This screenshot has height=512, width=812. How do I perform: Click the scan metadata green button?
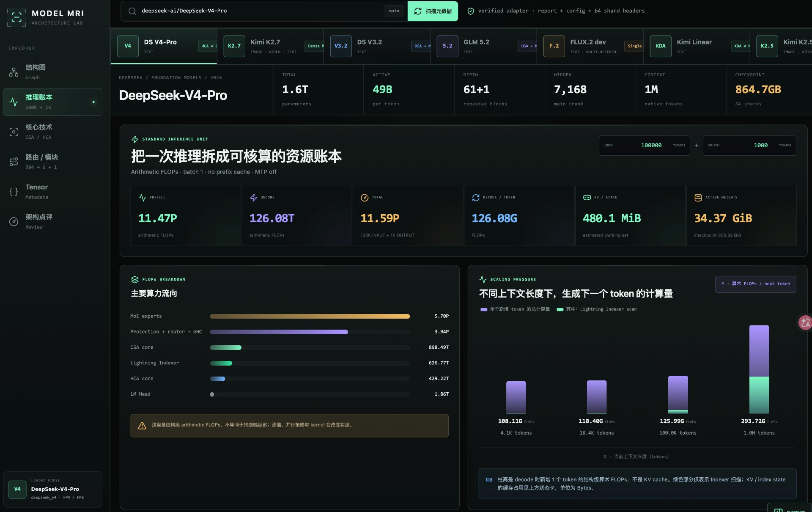433,11
